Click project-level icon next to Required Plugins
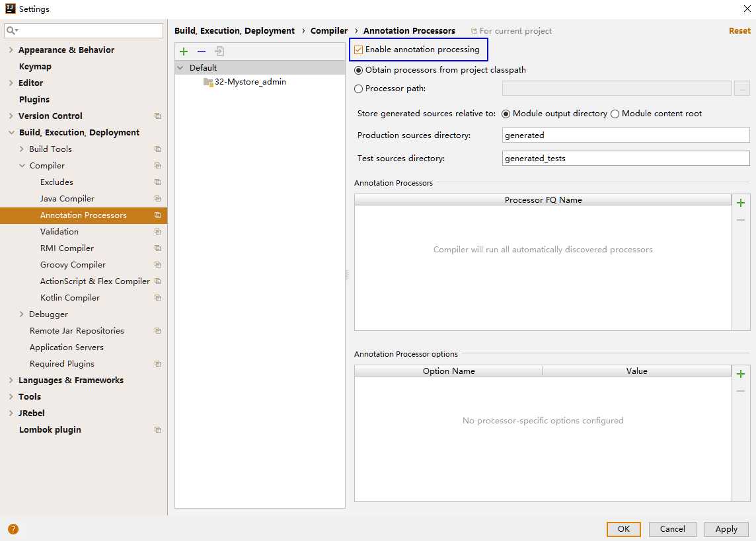This screenshot has width=756, height=541. click(157, 364)
